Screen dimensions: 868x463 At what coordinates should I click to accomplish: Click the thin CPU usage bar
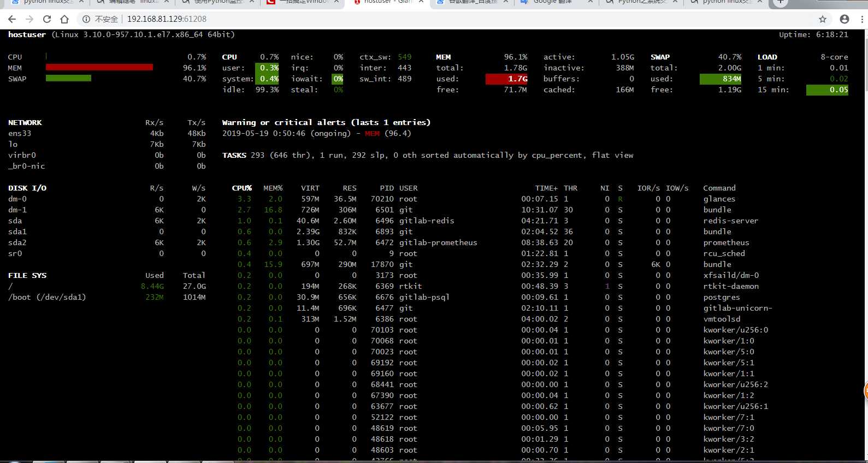(46, 56)
